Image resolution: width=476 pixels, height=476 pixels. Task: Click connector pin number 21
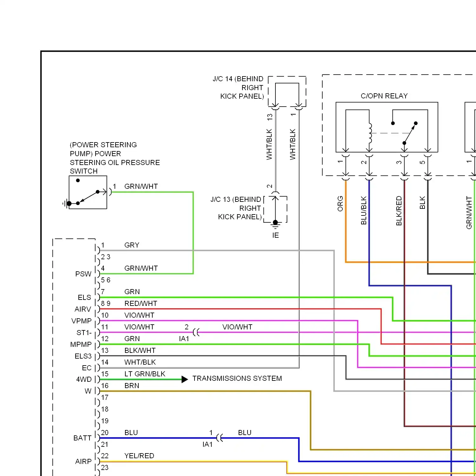click(105, 444)
